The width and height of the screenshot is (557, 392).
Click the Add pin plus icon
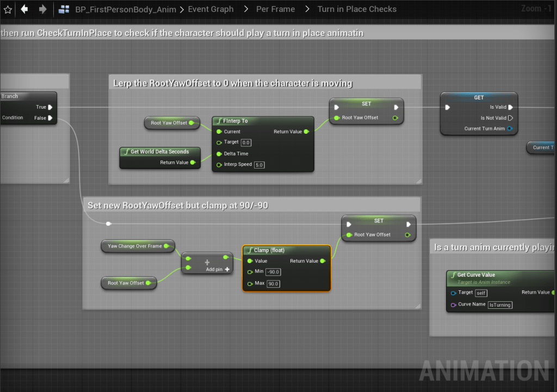[x=227, y=269]
